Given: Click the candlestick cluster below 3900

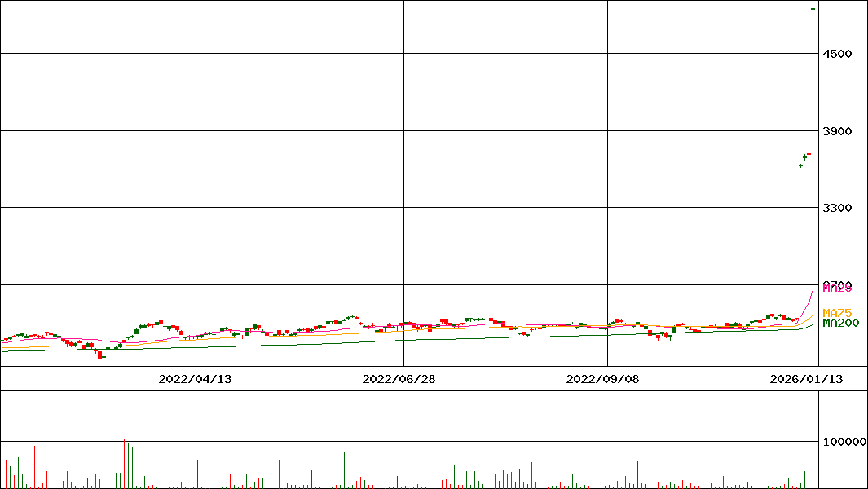Looking at the screenshot, I should click(x=805, y=158).
